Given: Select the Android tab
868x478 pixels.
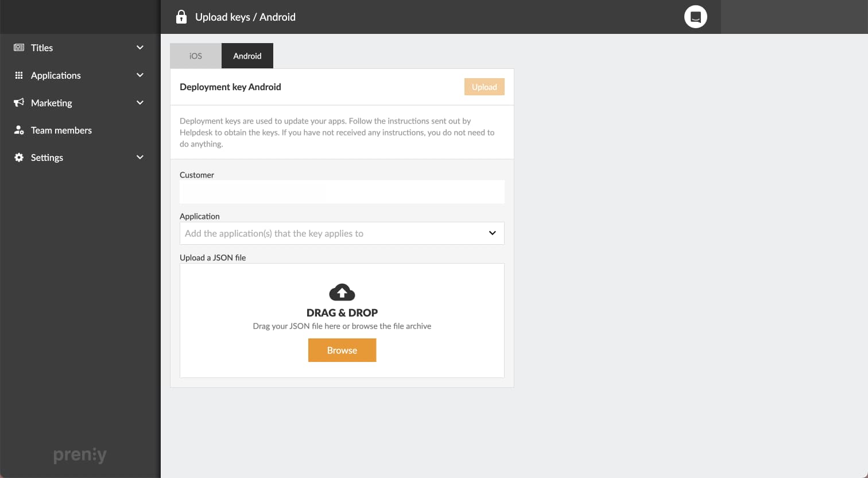Looking at the screenshot, I should click(247, 56).
